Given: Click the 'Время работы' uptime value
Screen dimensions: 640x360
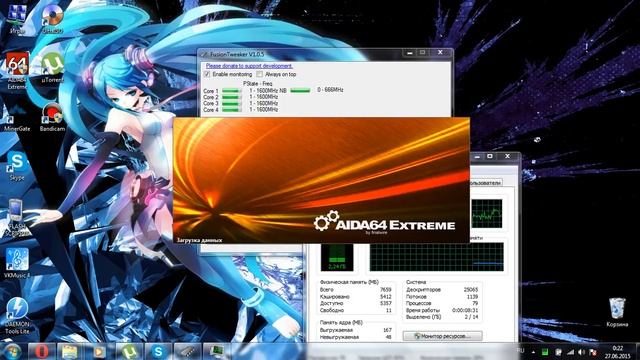Looking at the screenshot, I should pyautogui.click(x=465, y=310).
